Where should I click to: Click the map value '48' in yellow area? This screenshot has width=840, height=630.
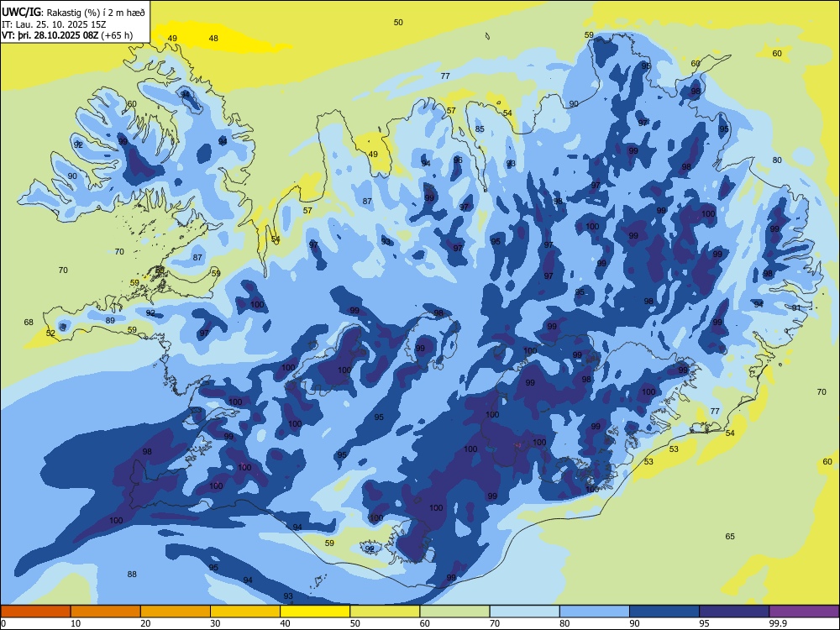point(213,38)
